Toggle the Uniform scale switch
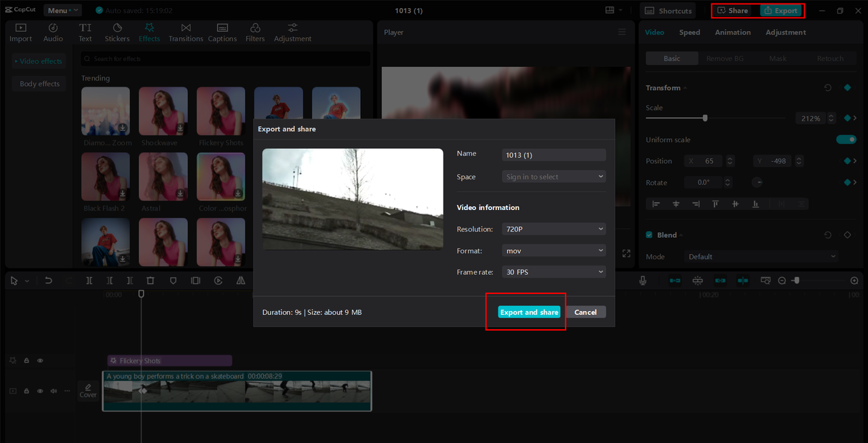Viewport: 868px width, 443px height. tap(846, 140)
